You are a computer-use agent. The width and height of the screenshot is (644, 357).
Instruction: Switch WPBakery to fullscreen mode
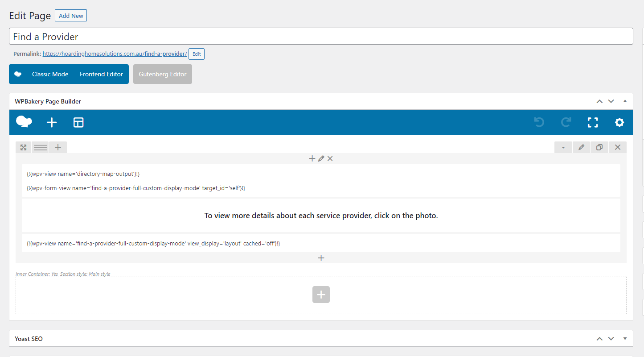(x=593, y=122)
